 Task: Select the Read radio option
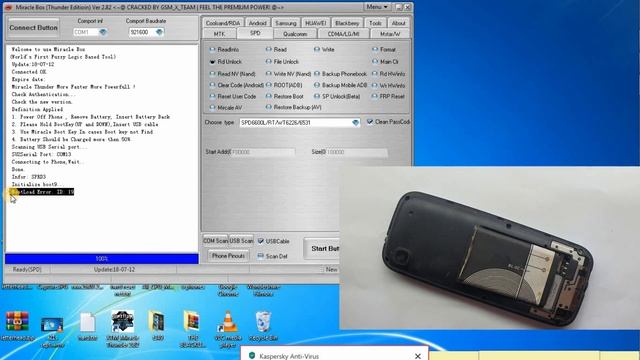[276, 49]
